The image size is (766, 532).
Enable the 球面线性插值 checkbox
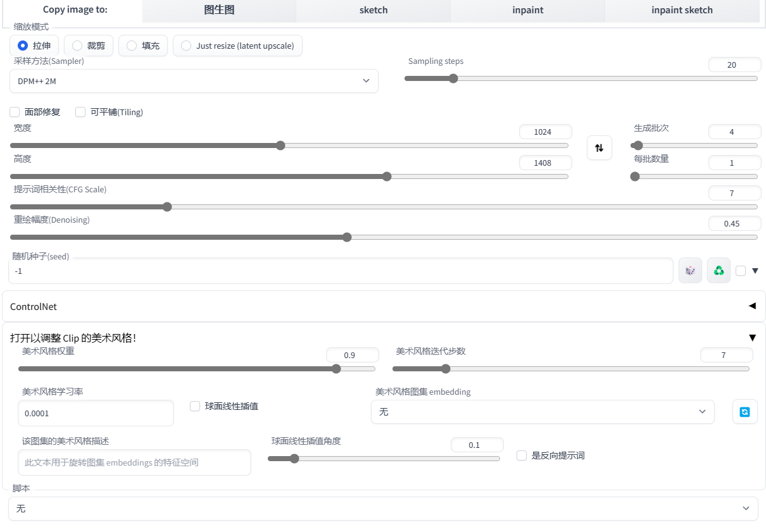[195, 406]
